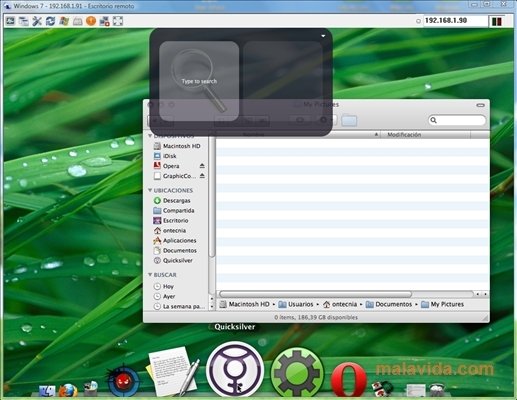517x400 pixels.
Task: Click the refresh icon in remote desktop toolbar
Action: point(50,21)
